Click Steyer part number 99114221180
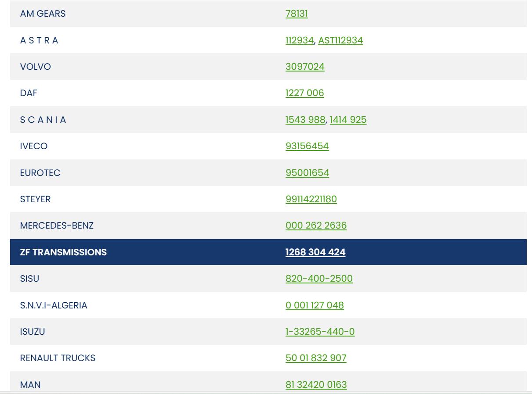Viewport: 532px width, 394px height. pyautogui.click(x=311, y=199)
